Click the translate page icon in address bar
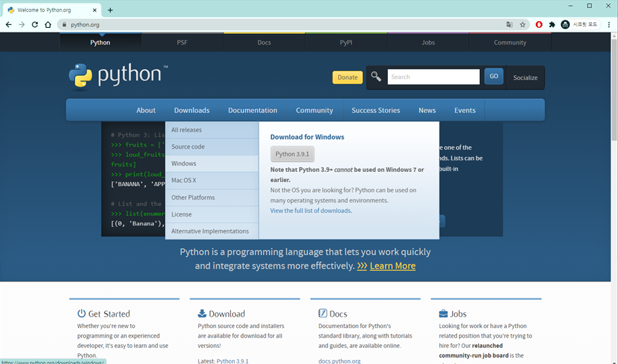The image size is (618, 364). [509, 24]
